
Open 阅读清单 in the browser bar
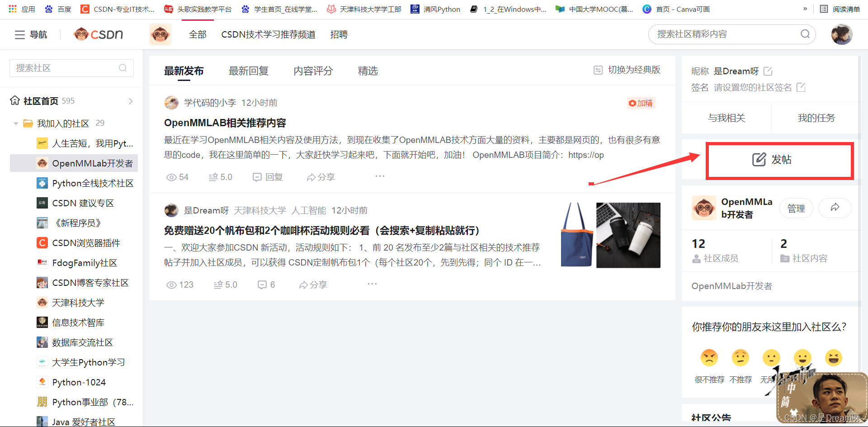point(840,9)
